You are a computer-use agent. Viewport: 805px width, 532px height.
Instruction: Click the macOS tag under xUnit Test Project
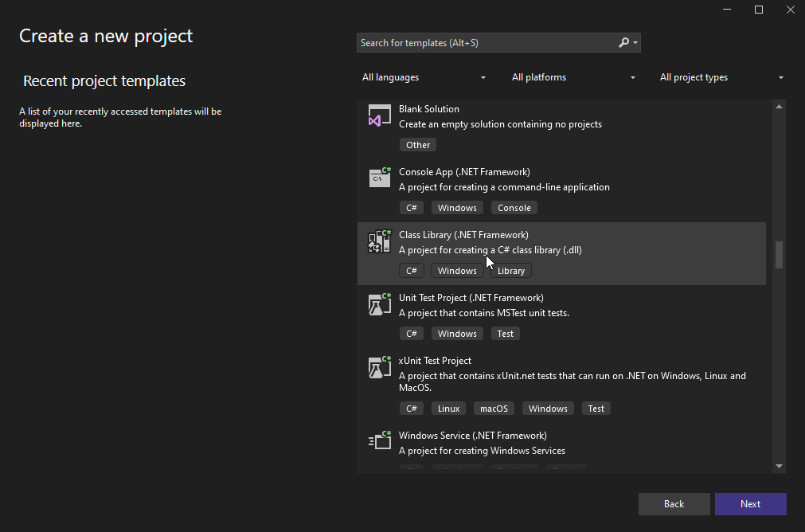pyautogui.click(x=494, y=409)
